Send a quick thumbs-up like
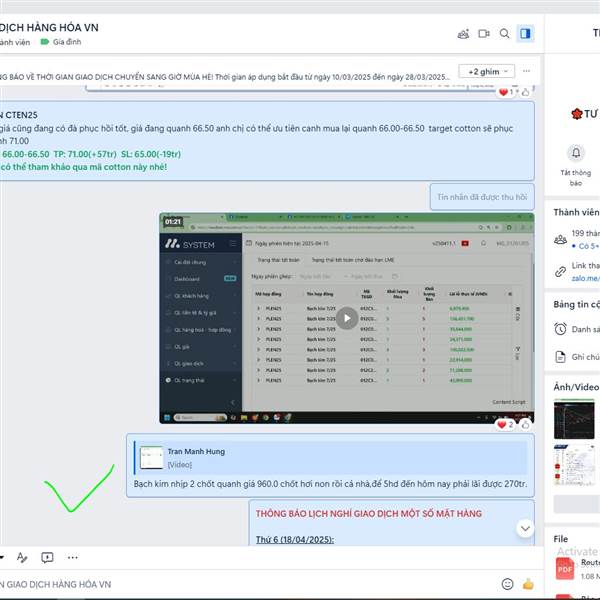 point(528,584)
